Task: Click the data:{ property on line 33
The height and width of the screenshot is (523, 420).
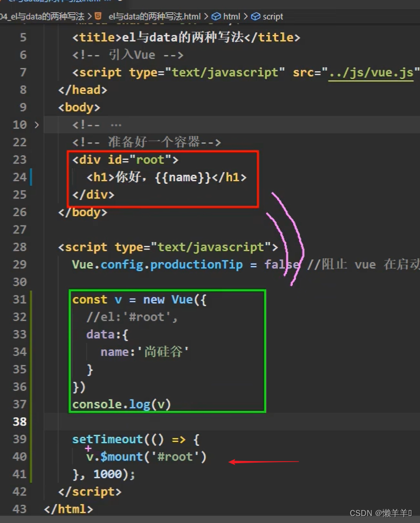Action: [107, 334]
